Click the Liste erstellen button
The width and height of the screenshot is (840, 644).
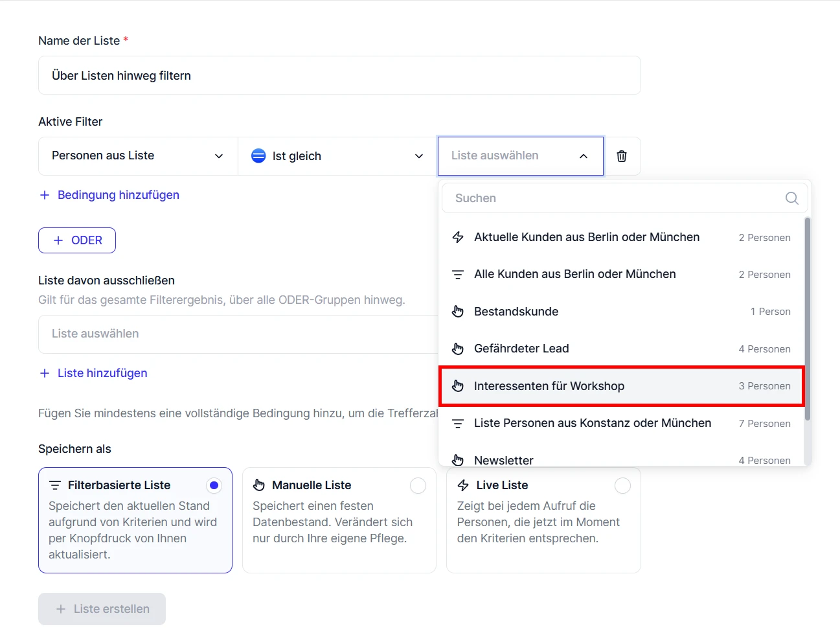pos(102,609)
